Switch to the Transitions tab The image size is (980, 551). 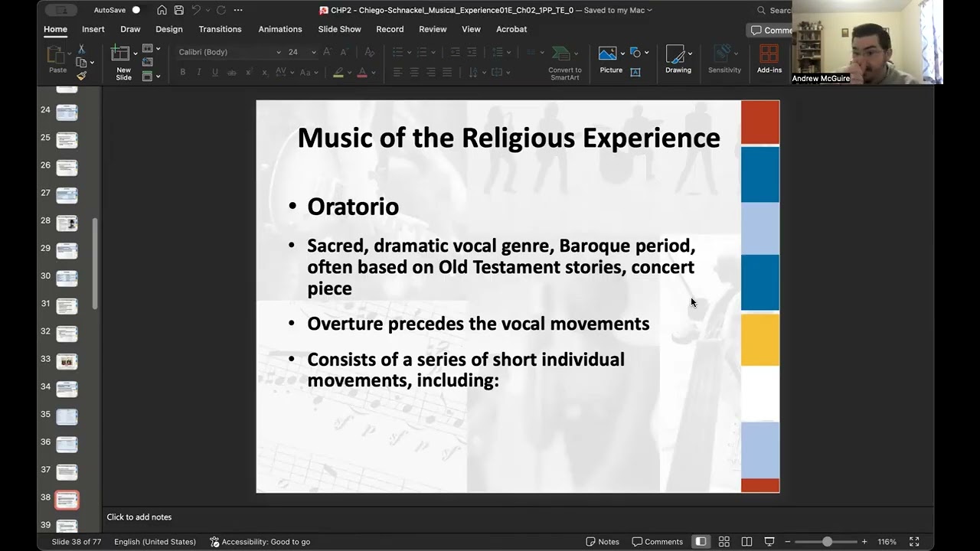(220, 29)
